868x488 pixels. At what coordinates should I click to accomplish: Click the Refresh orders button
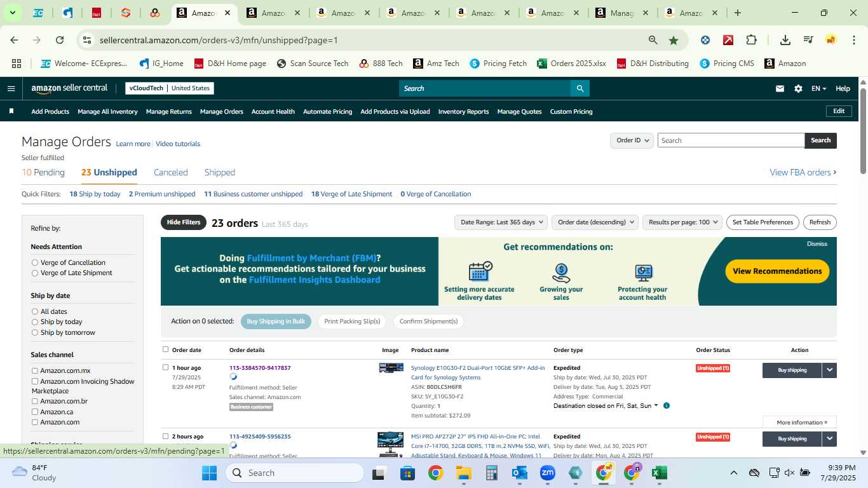tap(820, 222)
